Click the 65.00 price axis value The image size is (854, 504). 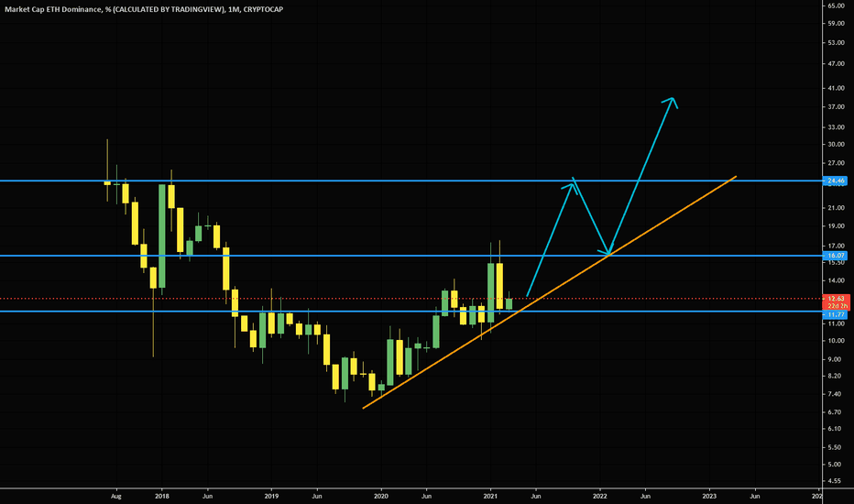[x=836, y=5]
